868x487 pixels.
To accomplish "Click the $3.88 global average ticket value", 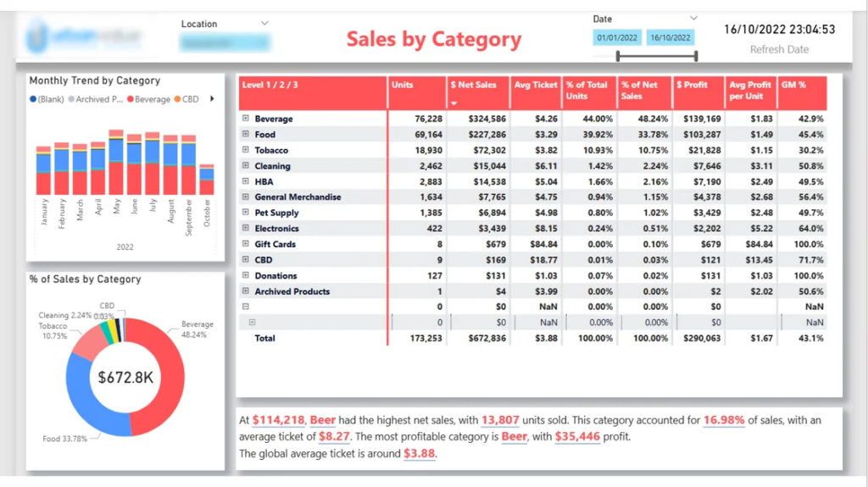I will 419,453.
